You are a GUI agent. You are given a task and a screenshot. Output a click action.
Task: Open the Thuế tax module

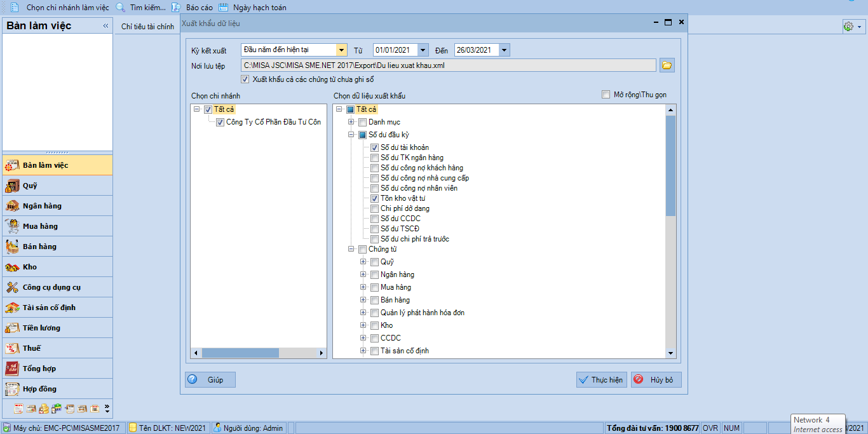[x=57, y=348]
